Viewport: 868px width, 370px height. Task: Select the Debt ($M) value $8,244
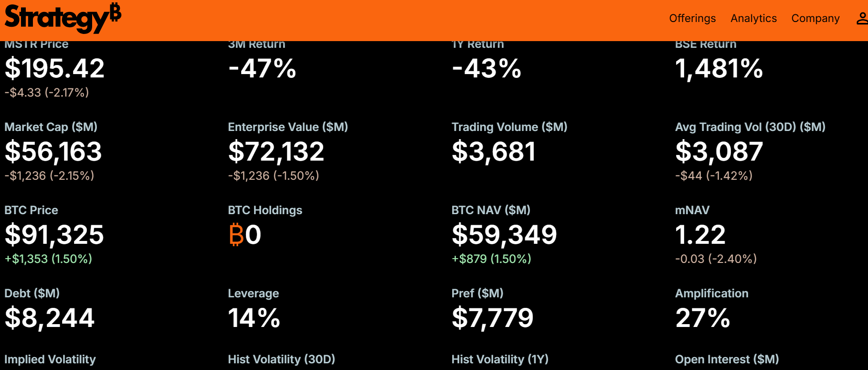tap(50, 318)
